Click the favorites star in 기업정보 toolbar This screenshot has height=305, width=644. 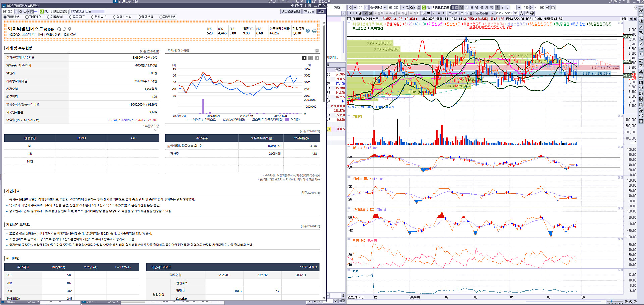(x=25, y=12)
